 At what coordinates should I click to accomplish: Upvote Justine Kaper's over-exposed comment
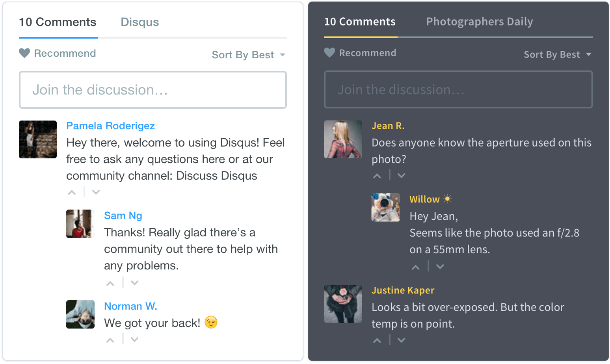click(377, 341)
